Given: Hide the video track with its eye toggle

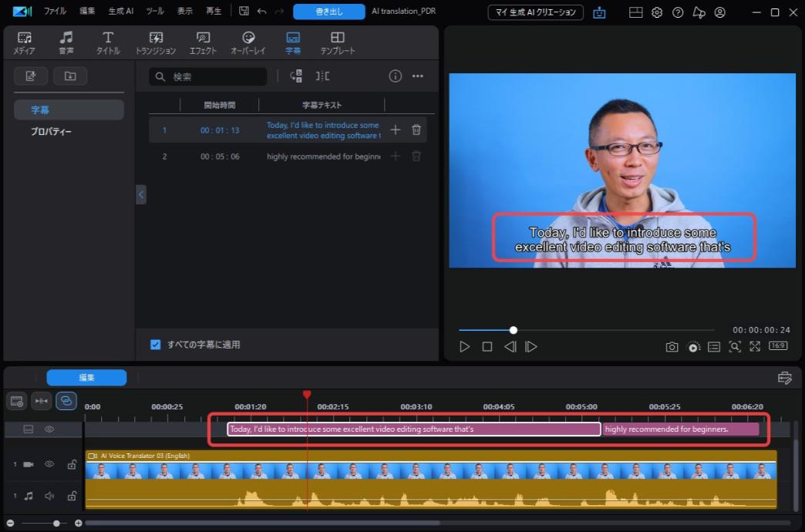Looking at the screenshot, I should click(x=49, y=463).
